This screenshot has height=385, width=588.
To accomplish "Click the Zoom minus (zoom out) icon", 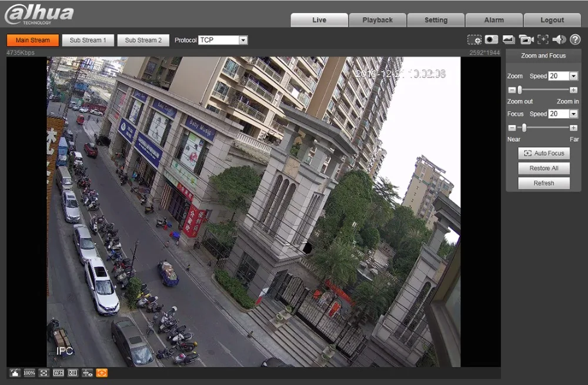I will [512, 90].
